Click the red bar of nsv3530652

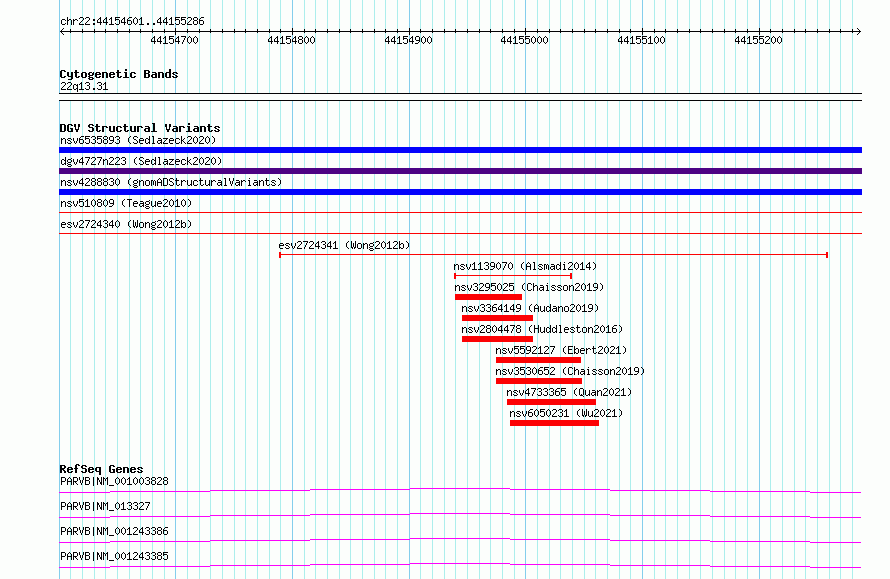(x=539, y=381)
